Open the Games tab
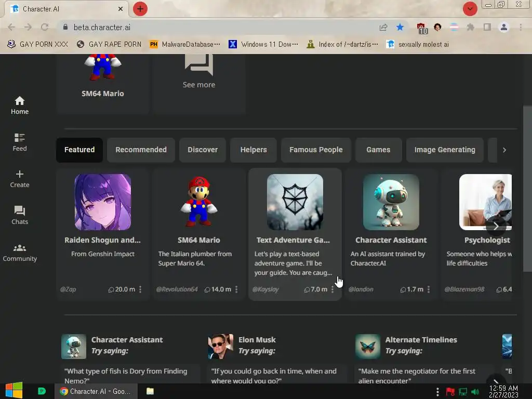 tap(378, 150)
